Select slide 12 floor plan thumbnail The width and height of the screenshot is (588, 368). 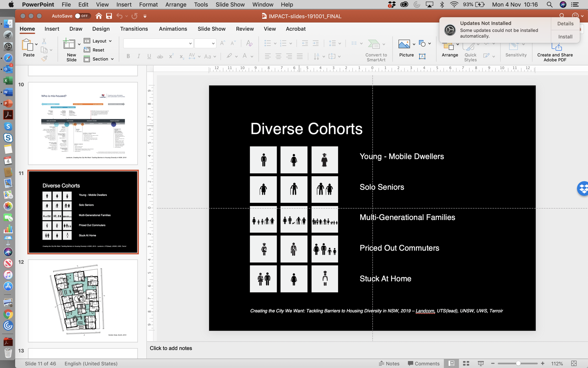[83, 301]
